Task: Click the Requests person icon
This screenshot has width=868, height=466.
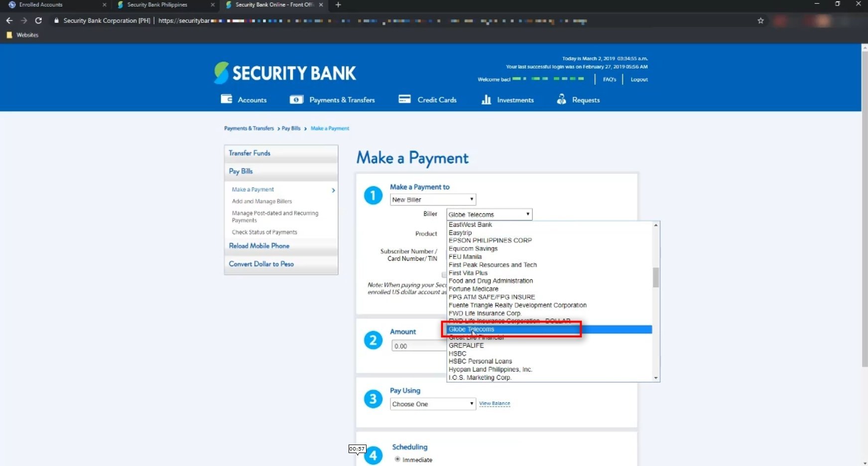Action: click(x=561, y=99)
